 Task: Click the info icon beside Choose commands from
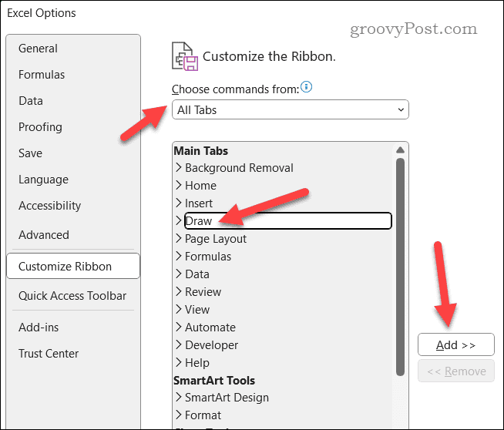coord(306,87)
